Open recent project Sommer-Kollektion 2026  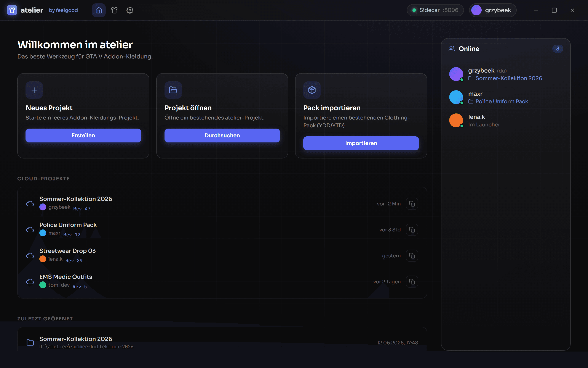pyautogui.click(x=76, y=339)
